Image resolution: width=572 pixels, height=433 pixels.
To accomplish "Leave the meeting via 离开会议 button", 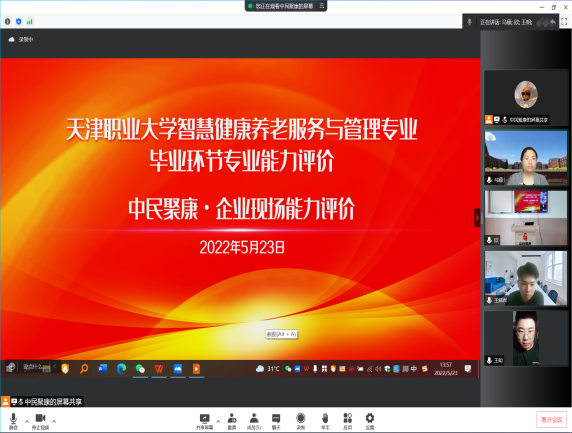I will pyautogui.click(x=551, y=420).
